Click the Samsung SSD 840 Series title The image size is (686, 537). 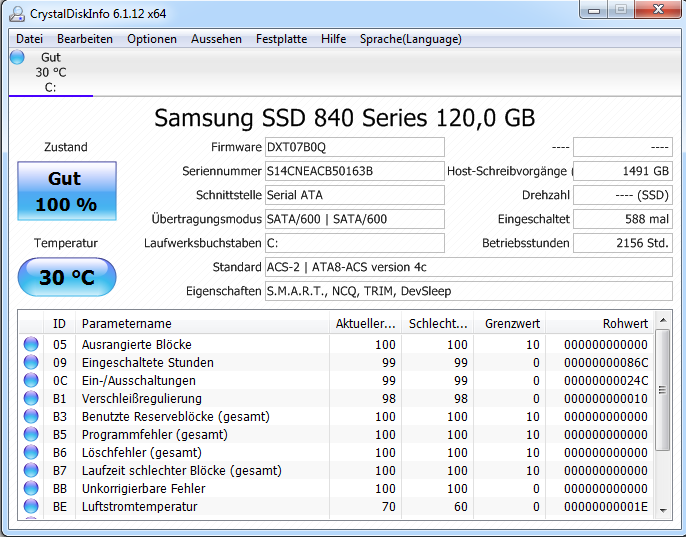coord(345,118)
